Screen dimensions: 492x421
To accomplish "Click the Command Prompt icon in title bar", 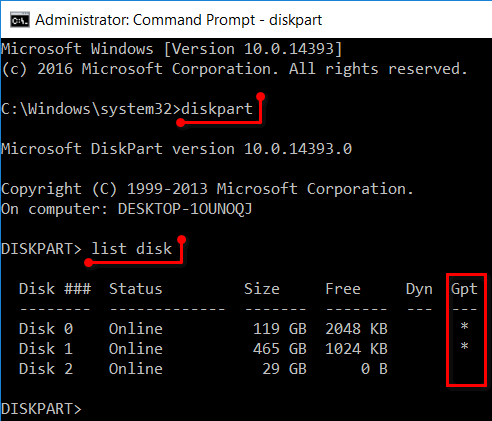I will click(x=20, y=20).
